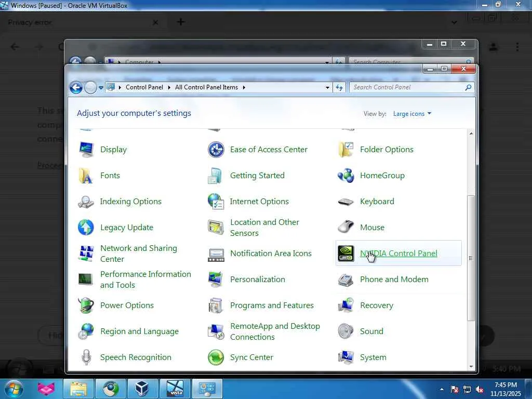532x399 pixels.
Task: Open the vista taskbar icon
Action: point(176,389)
